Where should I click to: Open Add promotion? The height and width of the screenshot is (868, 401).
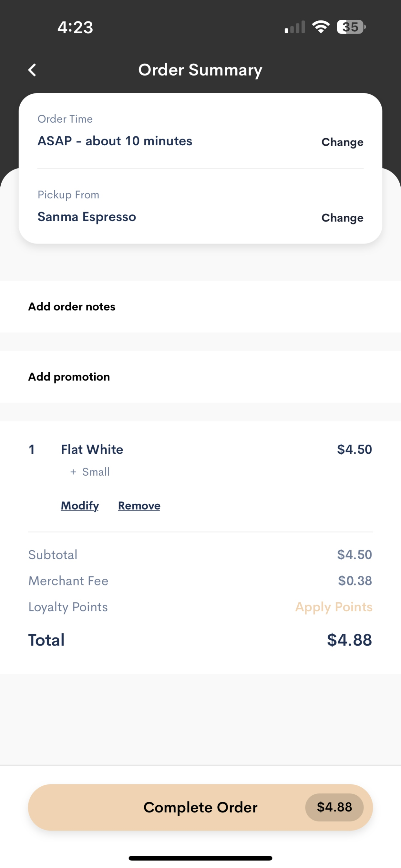(x=200, y=377)
